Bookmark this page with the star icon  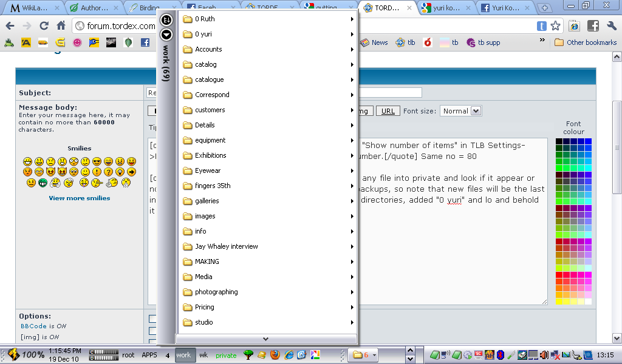click(x=555, y=26)
